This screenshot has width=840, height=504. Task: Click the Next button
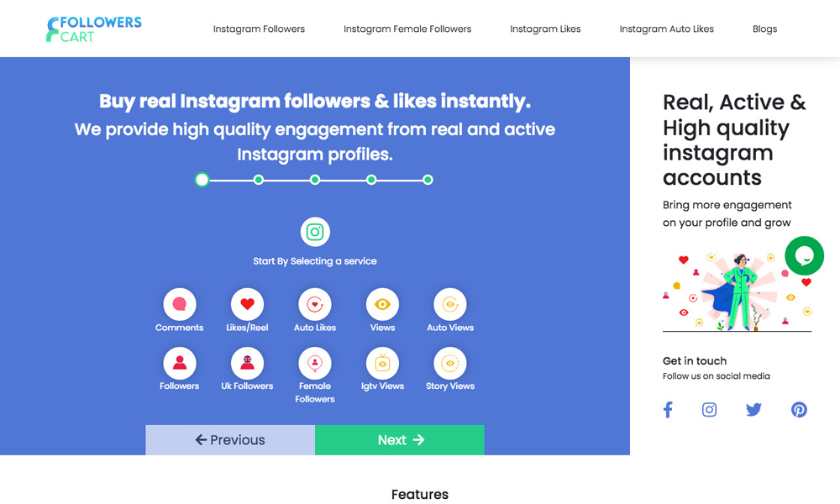pos(400,440)
